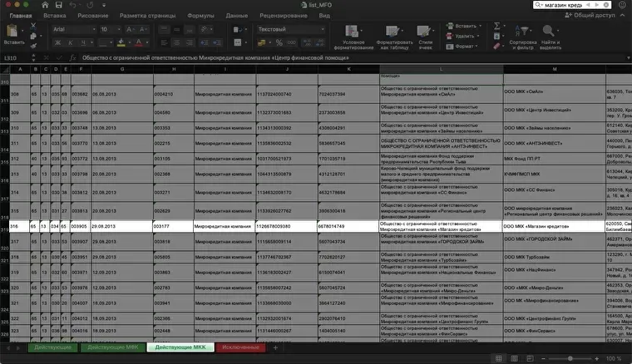Toggle underline Ч formatting

(83, 42)
